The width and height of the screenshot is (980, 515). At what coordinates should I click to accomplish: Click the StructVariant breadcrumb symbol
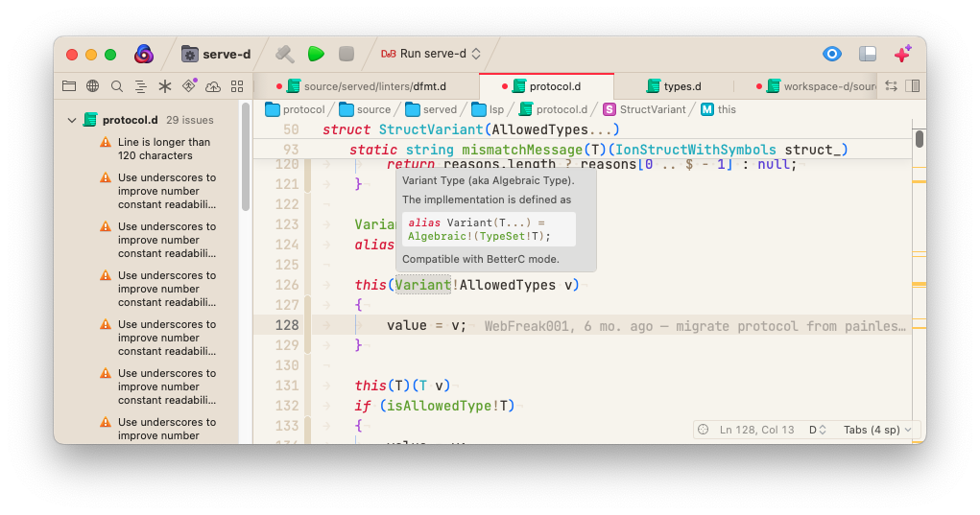coord(644,110)
